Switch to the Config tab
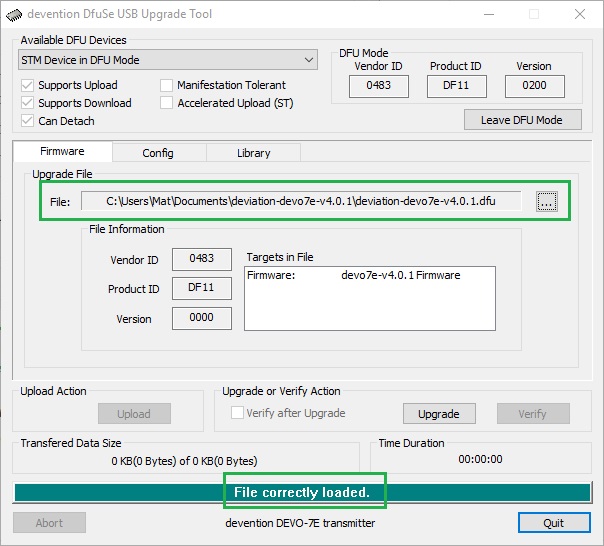The height and width of the screenshot is (546, 604). click(158, 153)
